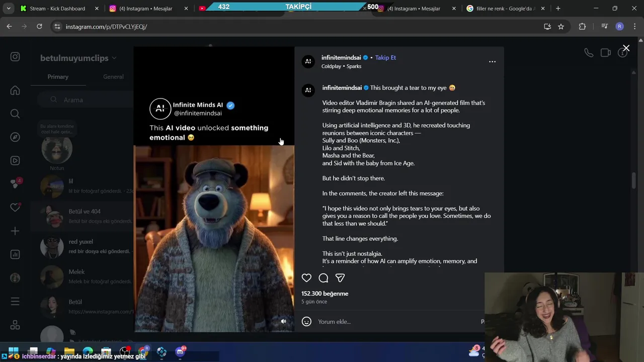The height and width of the screenshot is (362, 644).
Task: Open the emoji picker beside Yorum ekle
Action: click(306, 322)
